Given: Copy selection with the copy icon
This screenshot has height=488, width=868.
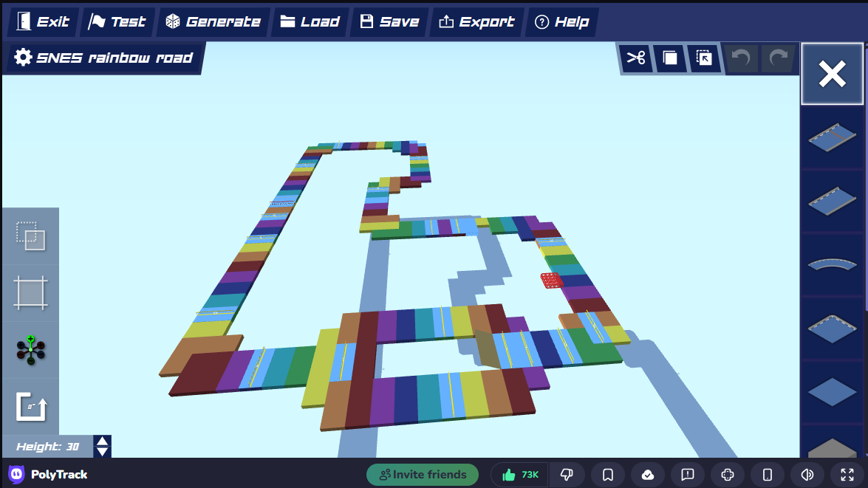Looking at the screenshot, I should pos(670,58).
